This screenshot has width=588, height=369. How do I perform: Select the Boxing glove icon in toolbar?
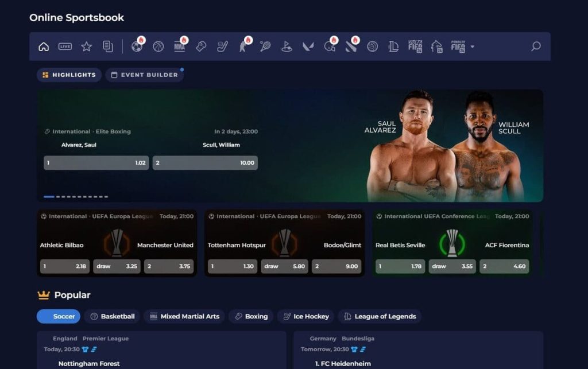(201, 46)
